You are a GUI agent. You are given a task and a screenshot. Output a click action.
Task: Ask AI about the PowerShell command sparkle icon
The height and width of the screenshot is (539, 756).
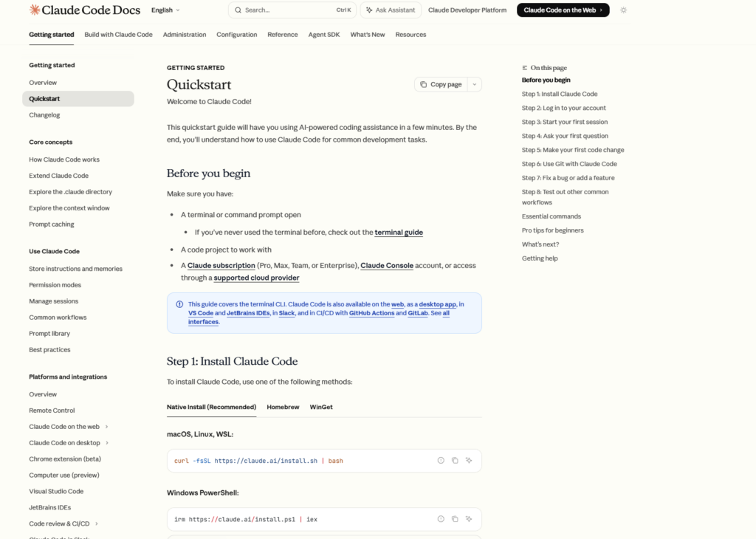(469, 519)
